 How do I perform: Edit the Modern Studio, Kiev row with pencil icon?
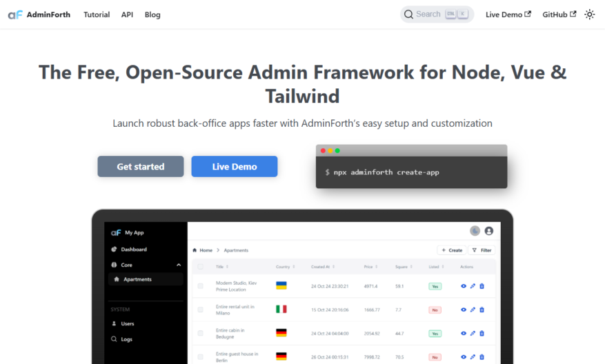[473, 286]
